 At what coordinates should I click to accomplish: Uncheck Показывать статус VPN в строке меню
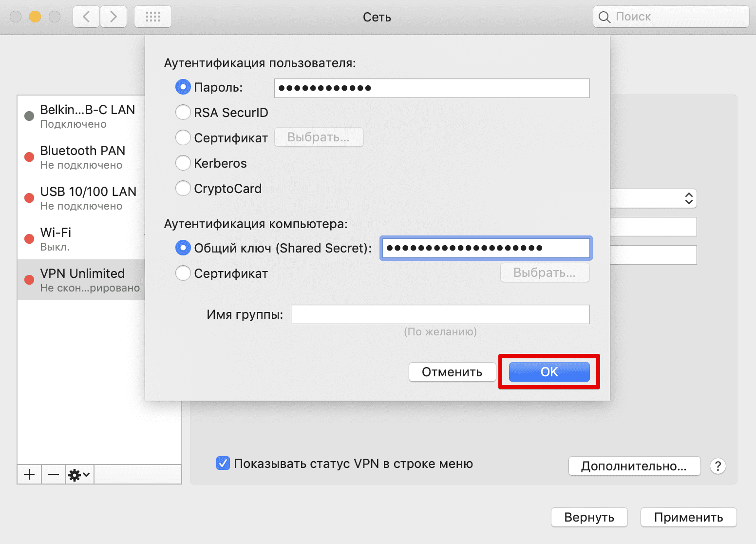(x=223, y=463)
